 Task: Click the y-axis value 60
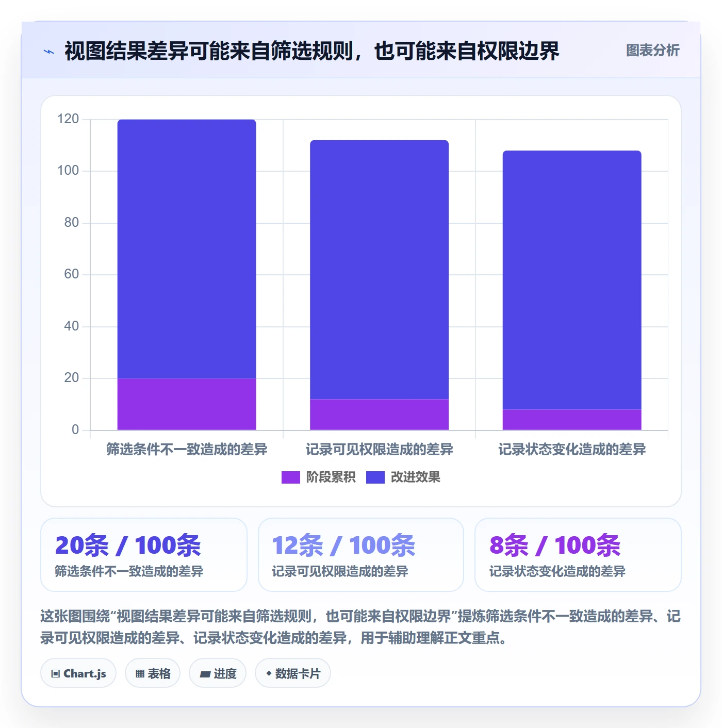click(71, 274)
